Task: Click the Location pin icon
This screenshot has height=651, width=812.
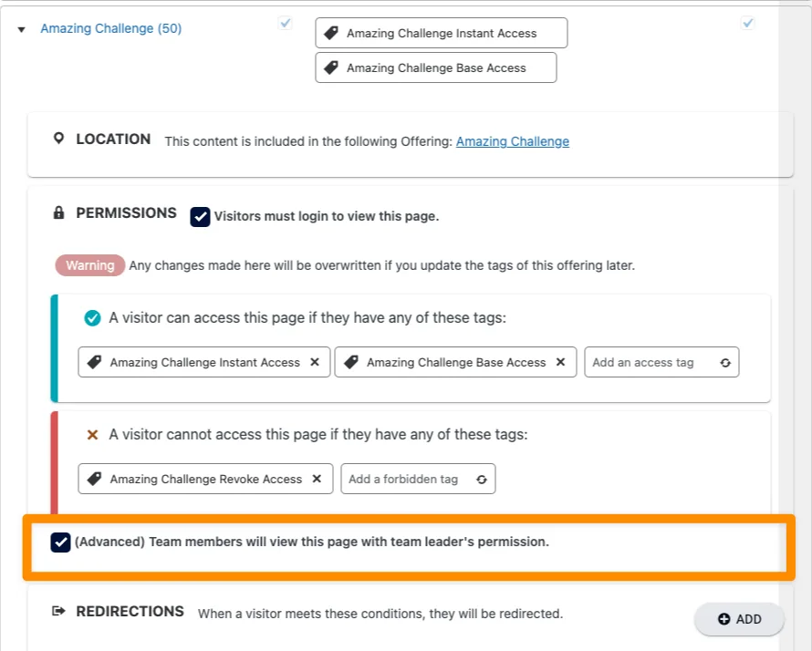Action: (x=59, y=139)
